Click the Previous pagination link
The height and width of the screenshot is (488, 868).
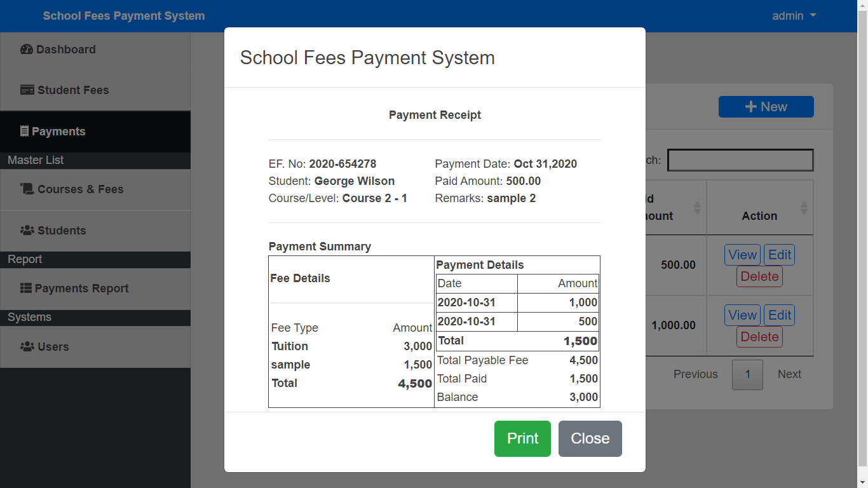[x=696, y=374]
